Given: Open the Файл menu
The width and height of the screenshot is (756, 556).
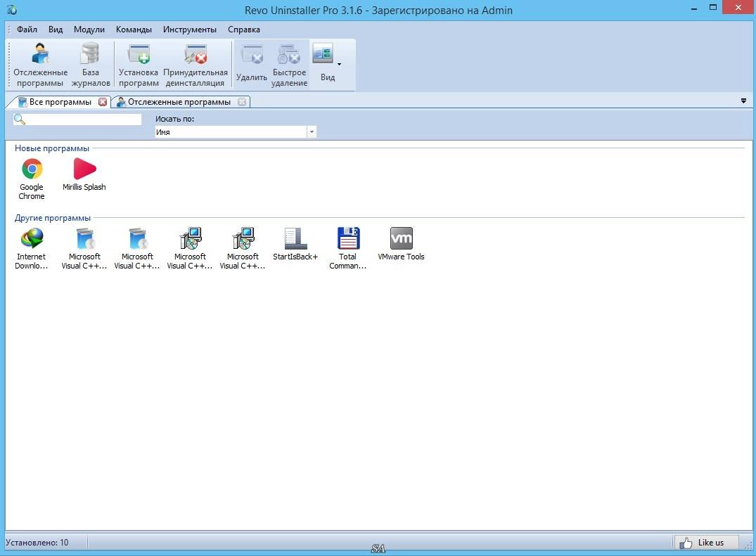Looking at the screenshot, I should [27, 30].
